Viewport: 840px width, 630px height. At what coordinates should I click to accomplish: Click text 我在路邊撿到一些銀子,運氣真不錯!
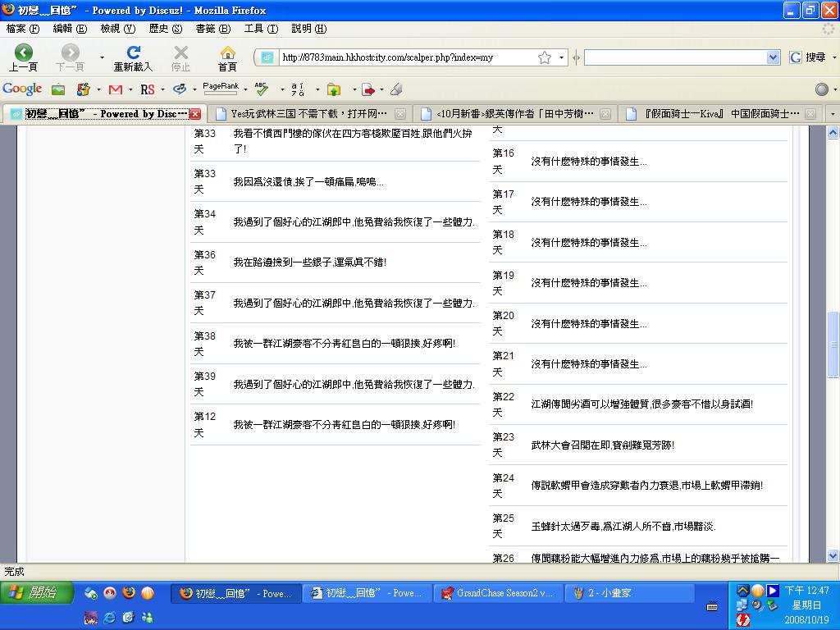pyautogui.click(x=309, y=262)
